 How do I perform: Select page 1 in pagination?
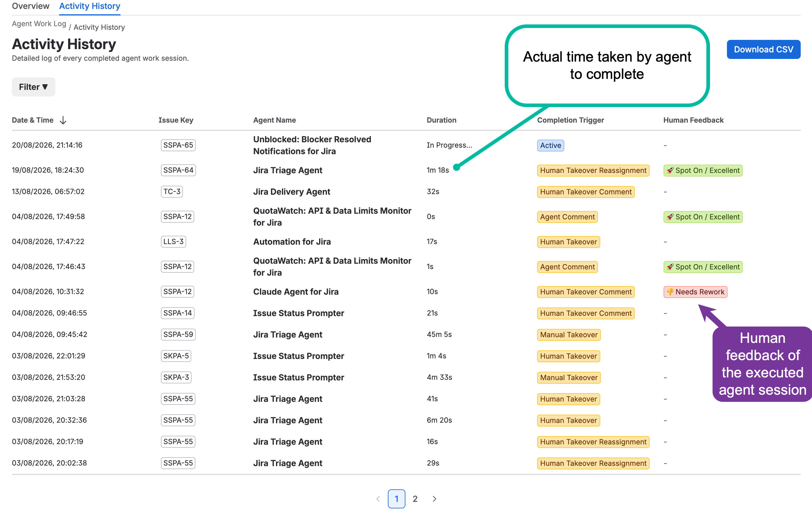tap(396, 499)
